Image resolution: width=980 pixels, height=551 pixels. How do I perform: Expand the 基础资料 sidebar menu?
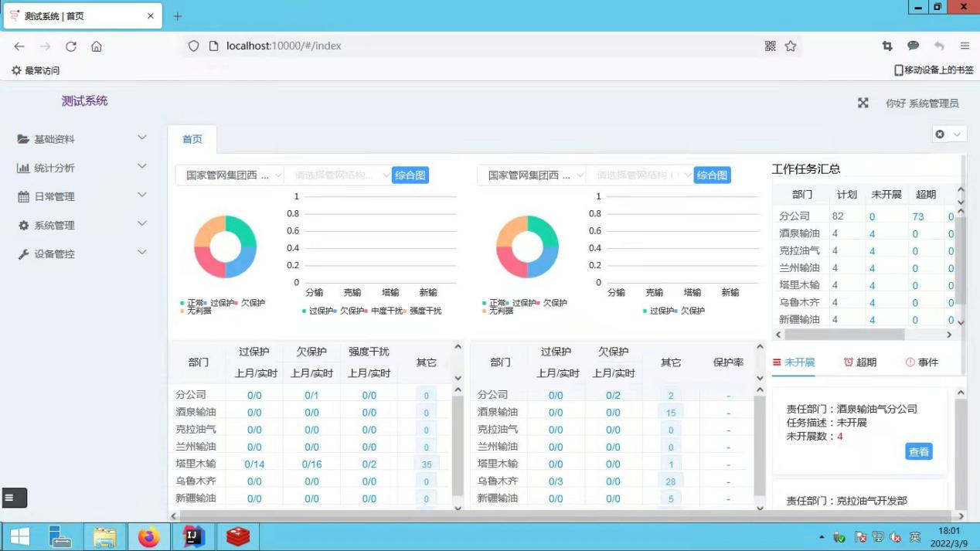81,139
